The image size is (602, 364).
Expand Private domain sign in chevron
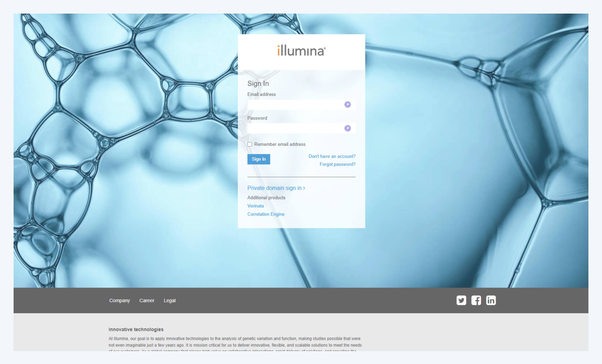point(304,188)
